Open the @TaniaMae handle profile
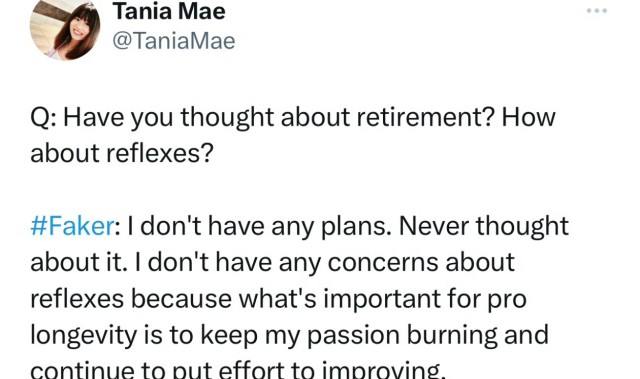The height and width of the screenshot is (379, 640). pyautogui.click(x=174, y=41)
